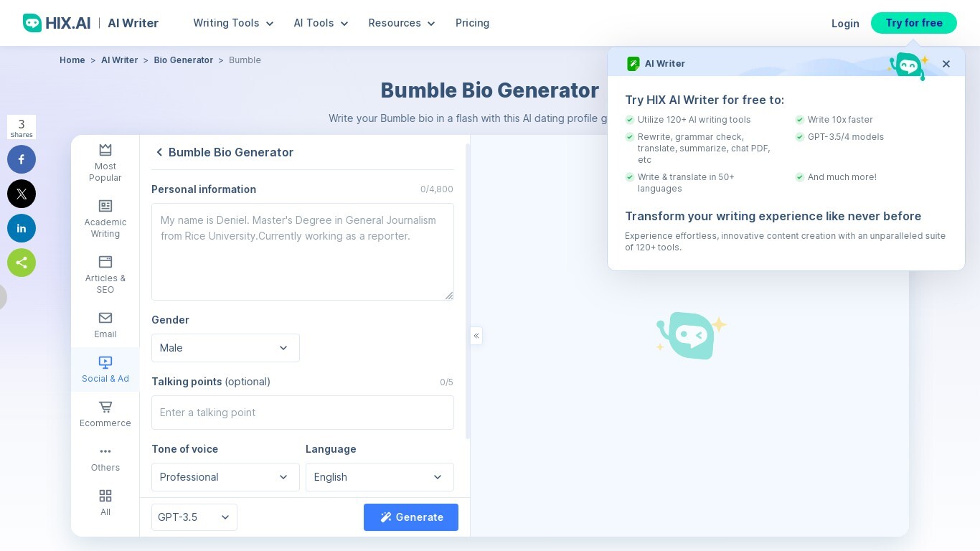Screen dimensions: 980x551
Task: Focus the Talking points input field
Action: [x=302, y=413]
